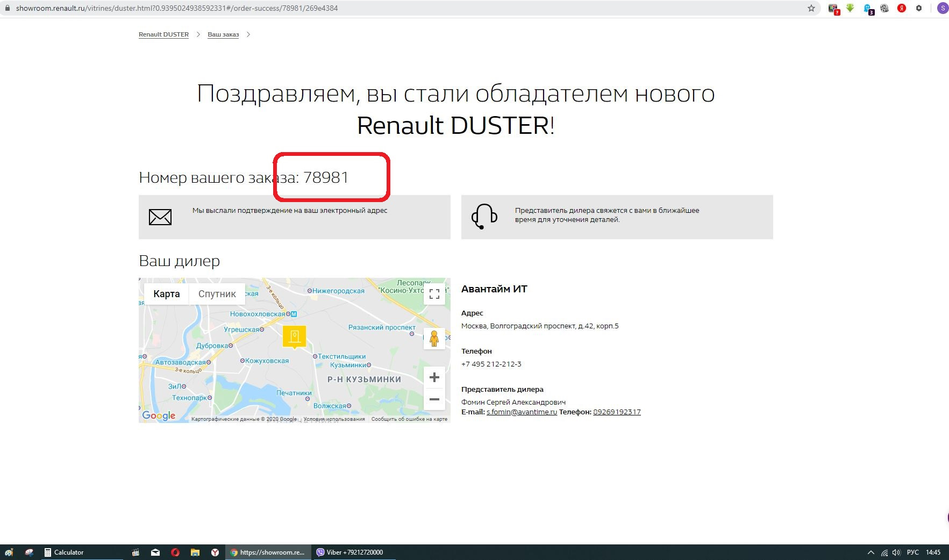
Task: Click the Текстильщики station label on the map
Action: pyautogui.click(x=341, y=356)
